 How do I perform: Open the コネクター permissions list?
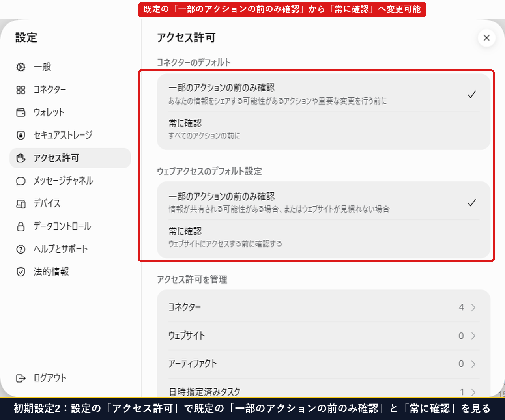(x=324, y=308)
